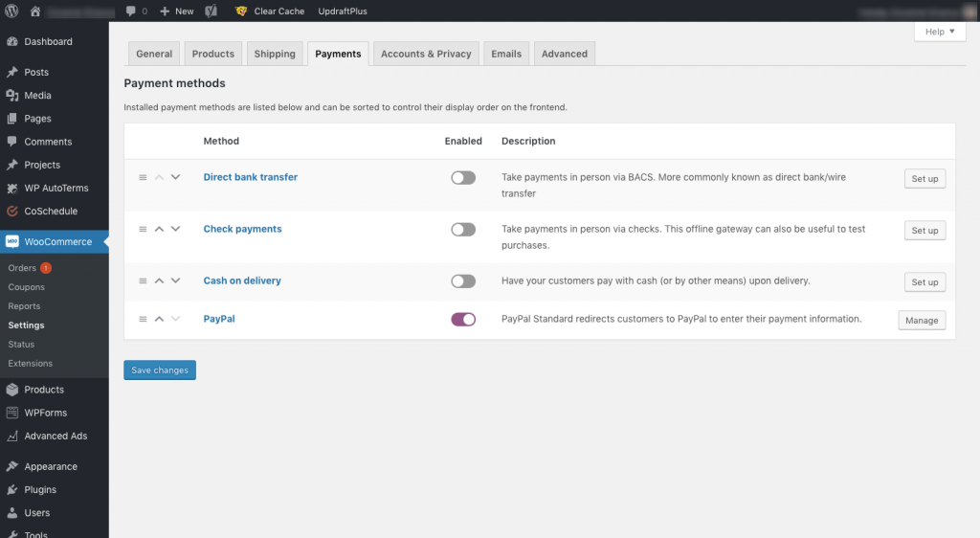Enable the Direct bank transfer toggle
Image resolution: width=980 pixels, height=538 pixels.
point(463,178)
